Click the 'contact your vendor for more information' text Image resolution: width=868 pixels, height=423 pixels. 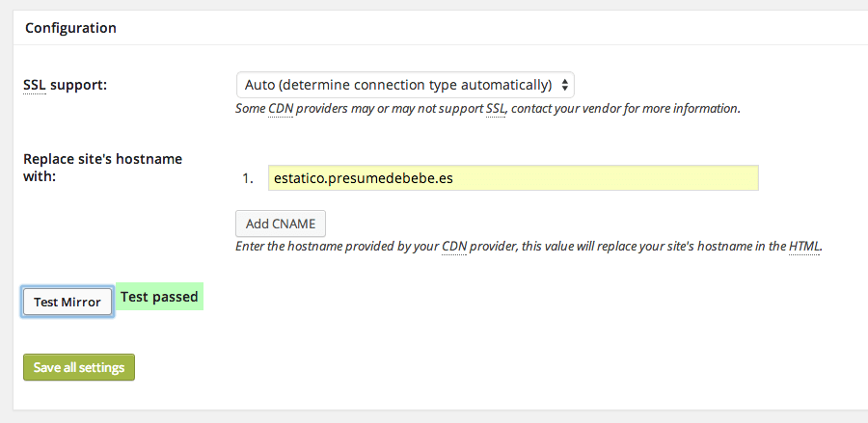(x=626, y=108)
